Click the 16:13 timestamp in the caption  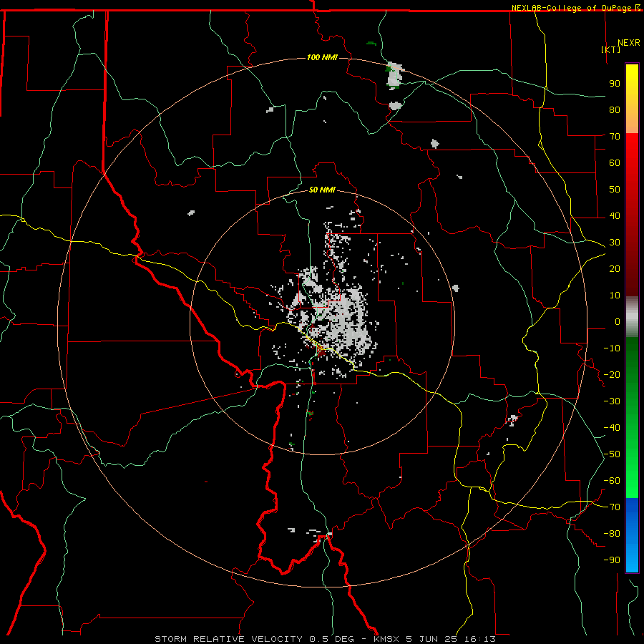[479, 639]
